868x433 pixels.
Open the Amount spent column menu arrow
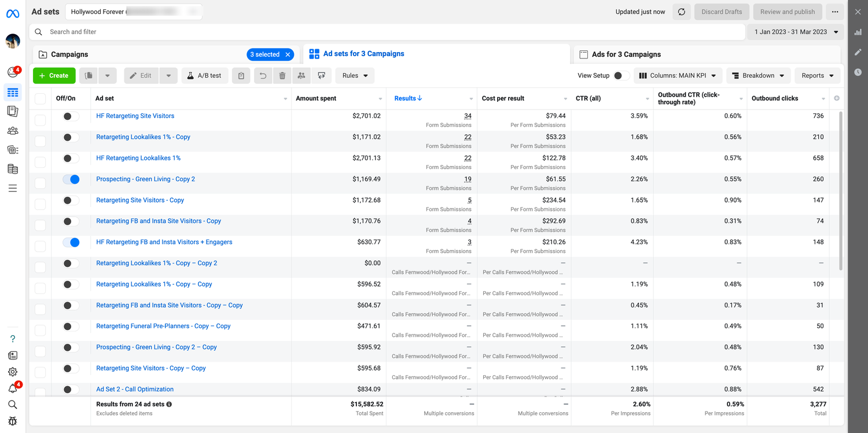(380, 99)
